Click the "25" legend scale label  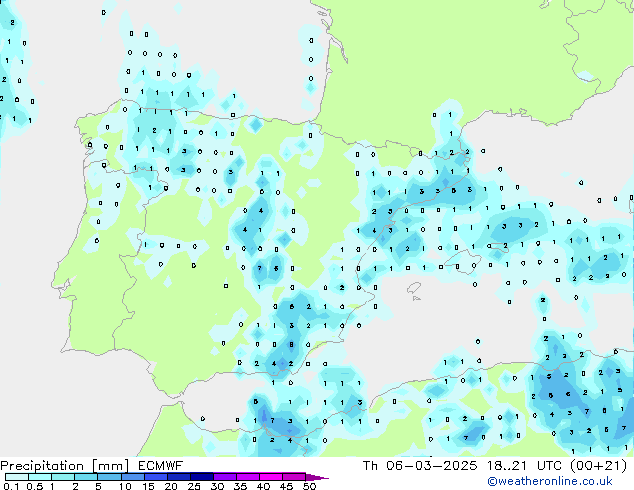pos(194,486)
